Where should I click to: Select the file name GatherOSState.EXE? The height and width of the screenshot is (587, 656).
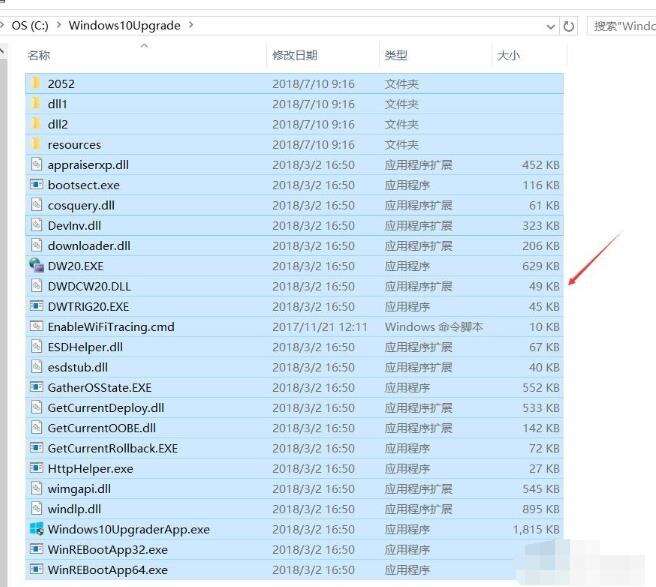pyautogui.click(x=100, y=388)
